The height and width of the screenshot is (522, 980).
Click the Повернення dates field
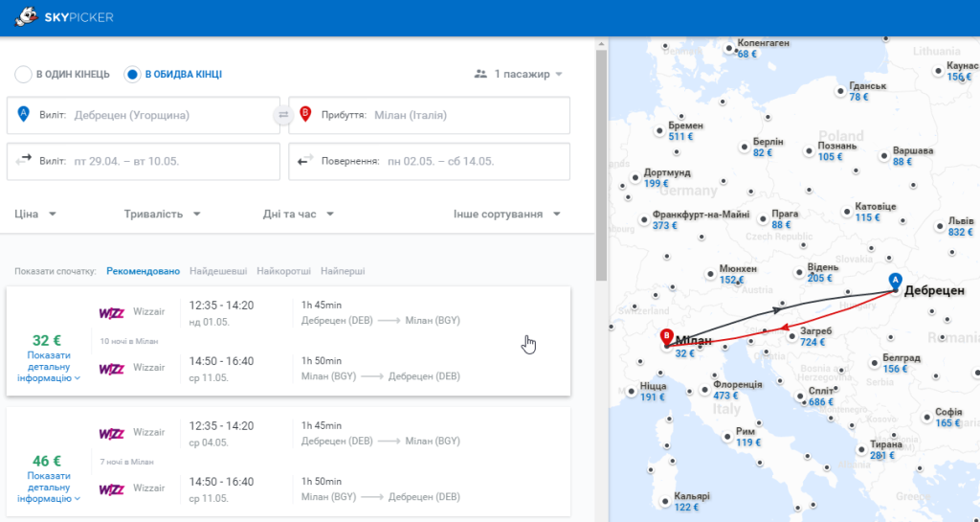click(x=430, y=161)
